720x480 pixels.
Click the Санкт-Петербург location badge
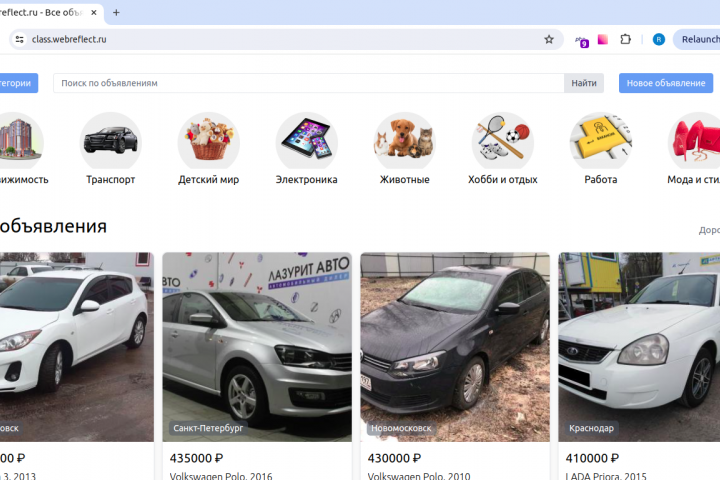point(208,428)
